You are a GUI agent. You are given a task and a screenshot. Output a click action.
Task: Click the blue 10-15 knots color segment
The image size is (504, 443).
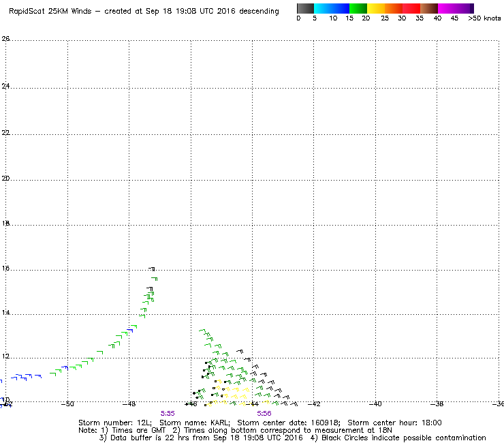[341, 8]
